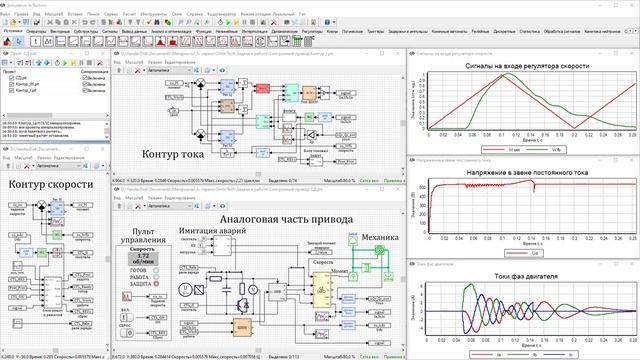Open the Расчёт menu
Viewport: 640px width, 360px height.
tap(129, 14)
